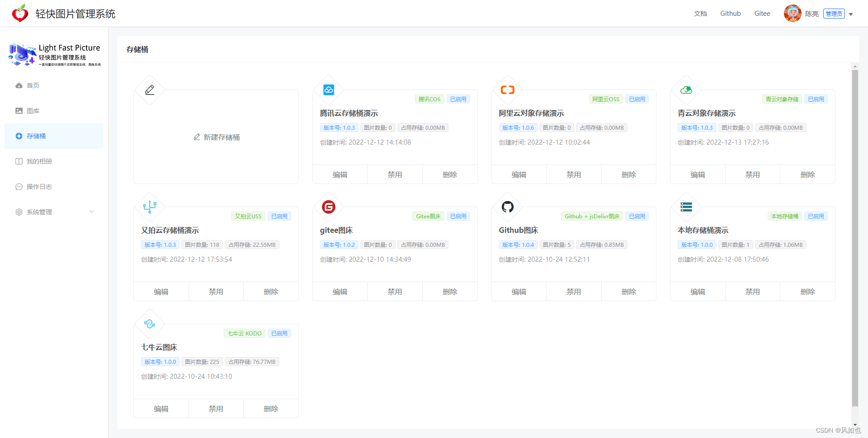Delete the 又拍云存储桶演示 bucket
This screenshot has width=868, height=438.
click(x=271, y=292)
